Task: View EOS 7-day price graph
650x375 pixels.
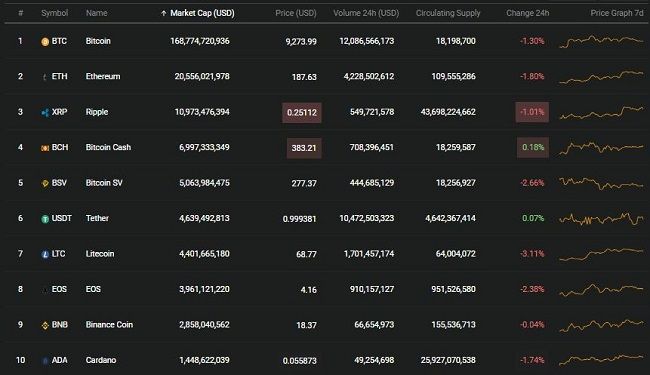Action: click(x=601, y=290)
